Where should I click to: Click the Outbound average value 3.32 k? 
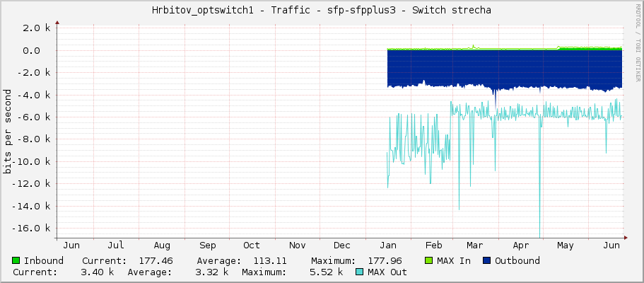212,272
